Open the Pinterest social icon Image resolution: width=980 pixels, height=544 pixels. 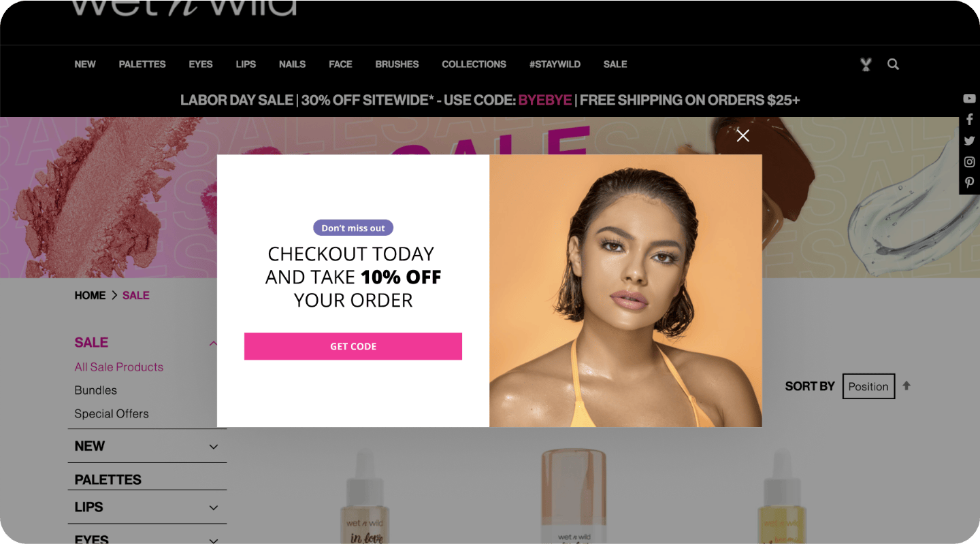click(x=969, y=183)
